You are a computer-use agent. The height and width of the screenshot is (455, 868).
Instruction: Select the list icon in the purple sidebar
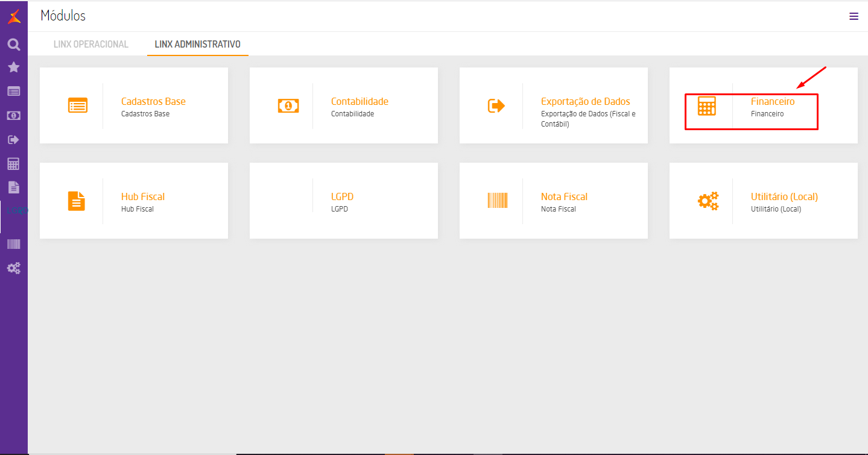[x=14, y=92]
